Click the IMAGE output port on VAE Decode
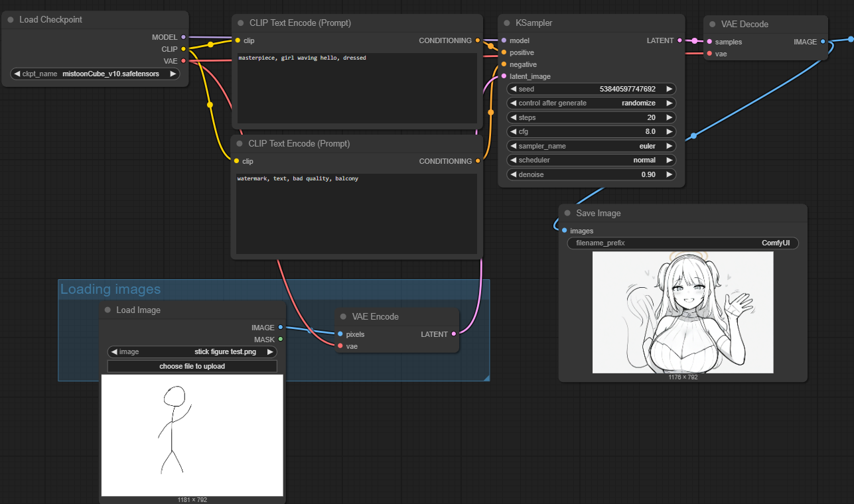Viewport: 854px width, 504px height. click(823, 42)
